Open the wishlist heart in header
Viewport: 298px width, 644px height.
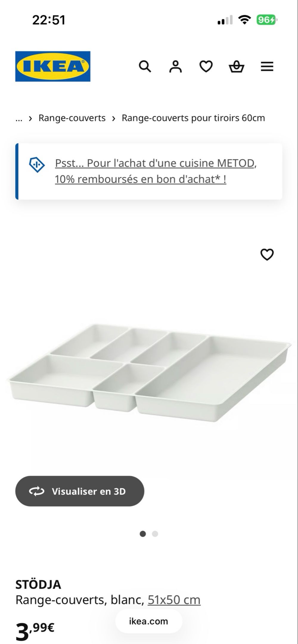(x=206, y=66)
